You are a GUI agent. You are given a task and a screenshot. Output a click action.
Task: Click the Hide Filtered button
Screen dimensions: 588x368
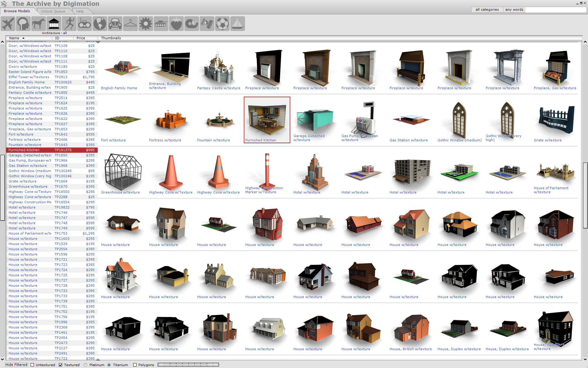point(16,365)
